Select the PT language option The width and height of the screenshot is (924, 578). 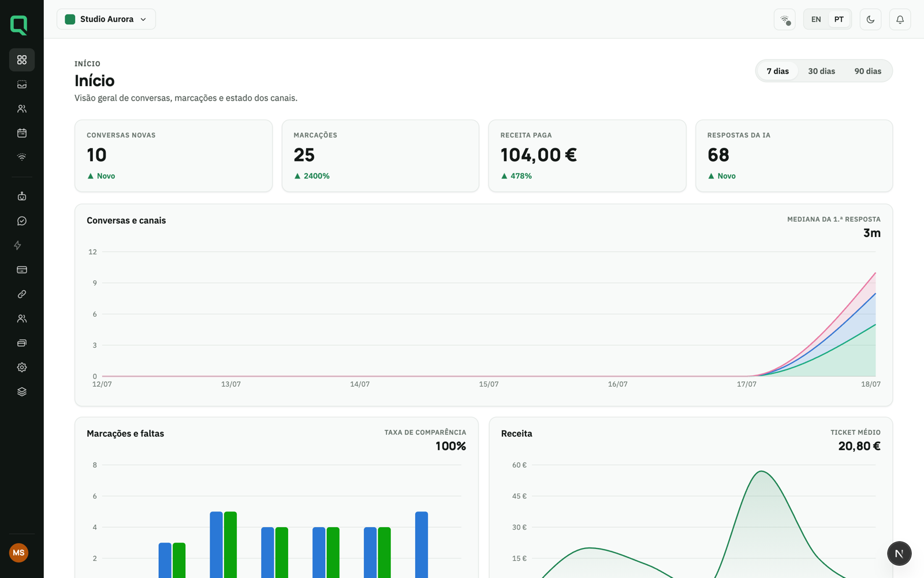pyautogui.click(x=839, y=20)
